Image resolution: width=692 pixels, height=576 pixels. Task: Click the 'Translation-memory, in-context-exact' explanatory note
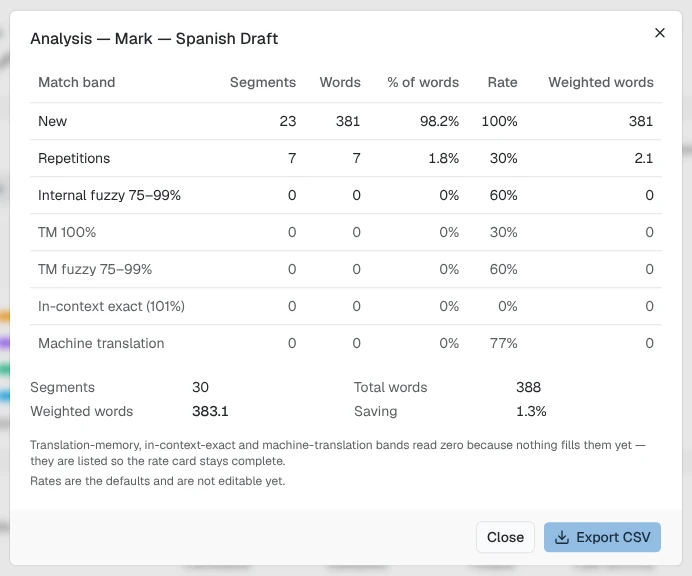(338, 453)
